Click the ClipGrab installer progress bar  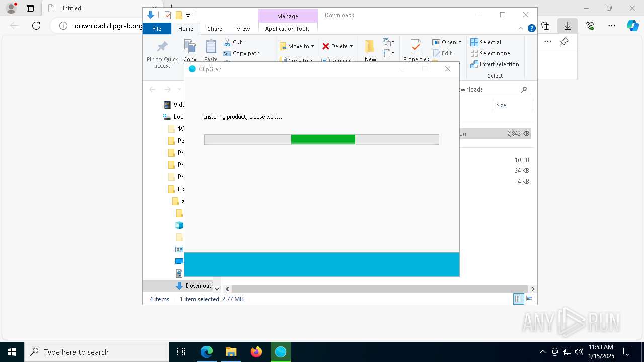(x=321, y=139)
